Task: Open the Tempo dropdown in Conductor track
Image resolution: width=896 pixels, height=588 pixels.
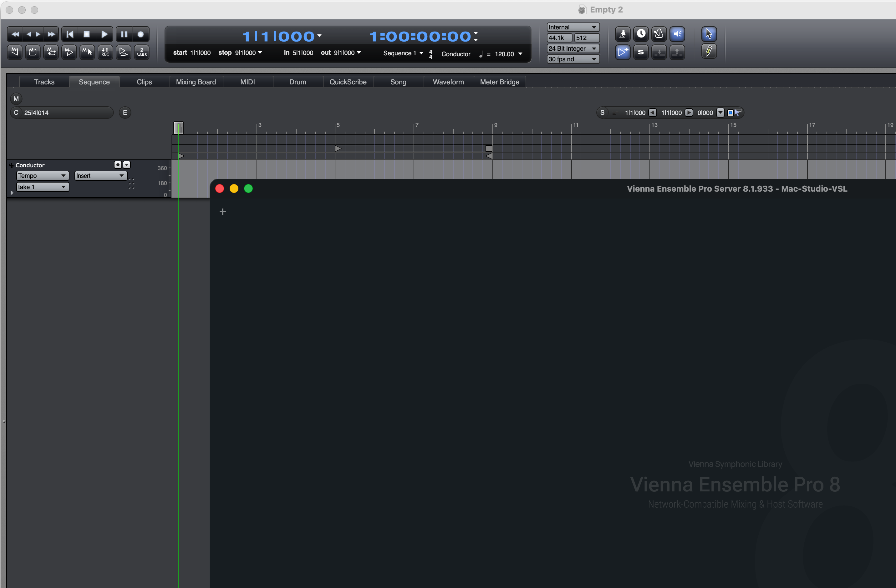Action: pyautogui.click(x=43, y=176)
